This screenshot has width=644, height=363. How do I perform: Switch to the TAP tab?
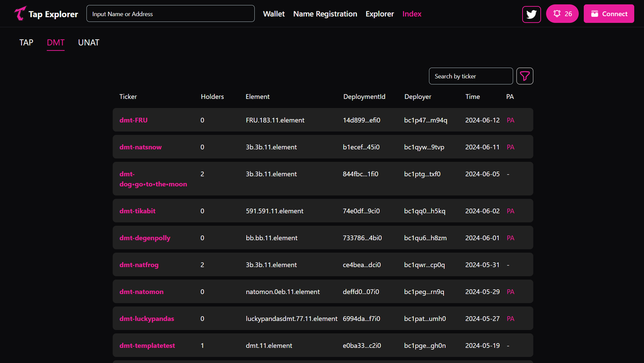click(x=26, y=42)
